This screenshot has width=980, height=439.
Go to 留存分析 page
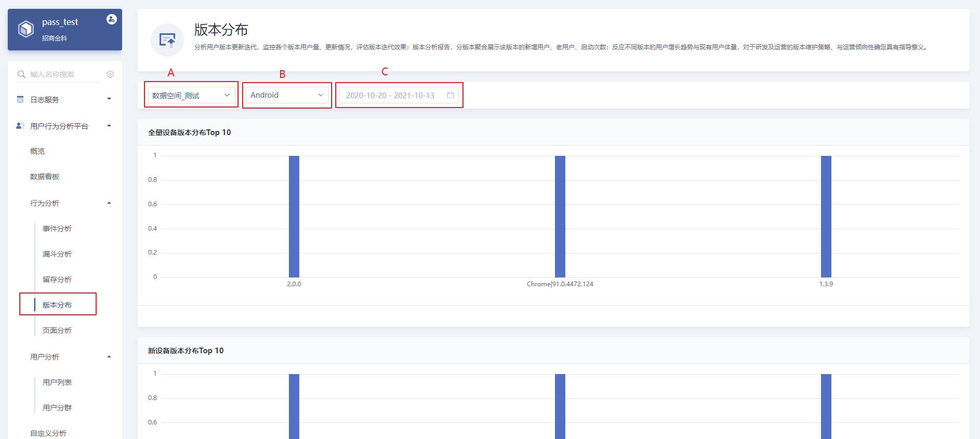pos(57,280)
